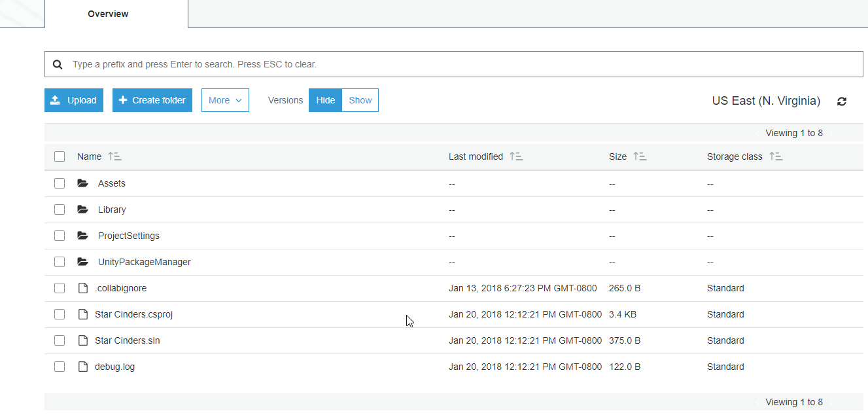868x417 pixels.
Task: Click the Versions label
Action: pyautogui.click(x=285, y=100)
